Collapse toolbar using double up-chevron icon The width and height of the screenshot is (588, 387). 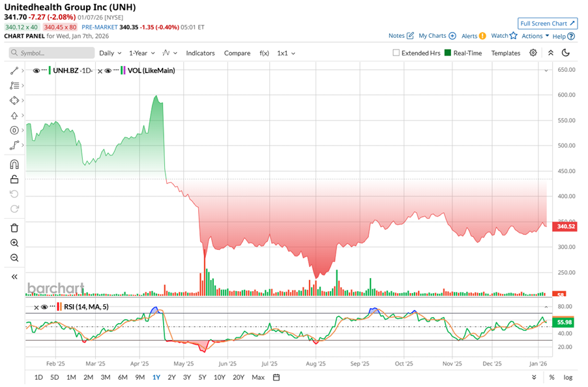[550, 53]
